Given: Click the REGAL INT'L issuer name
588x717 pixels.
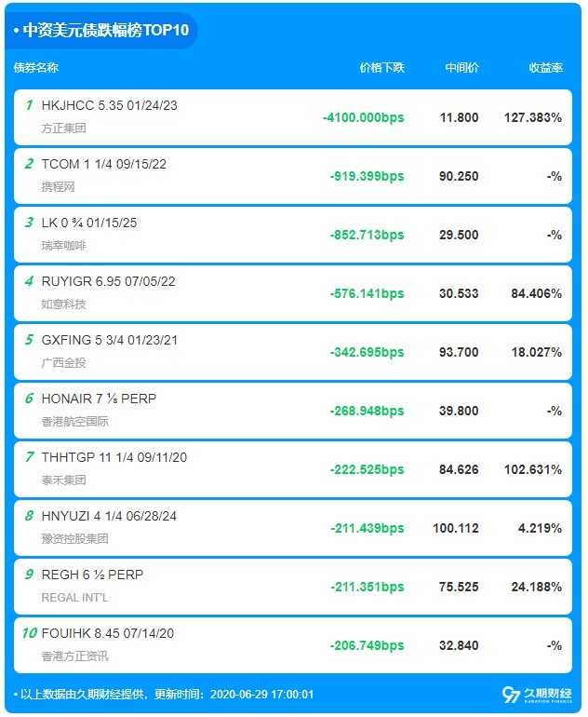Looking at the screenshot, I should 75,598.
